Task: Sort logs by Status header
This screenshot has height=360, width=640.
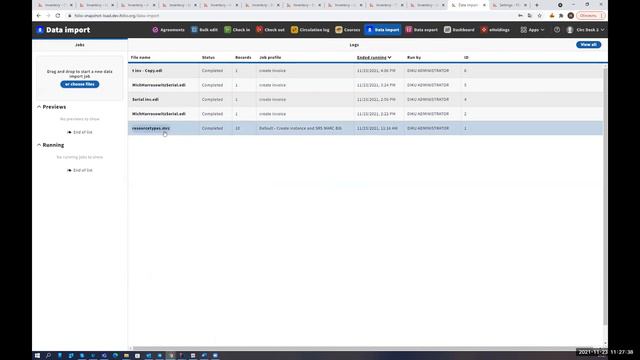Action: pyautogui.click(x=208, y=58)
